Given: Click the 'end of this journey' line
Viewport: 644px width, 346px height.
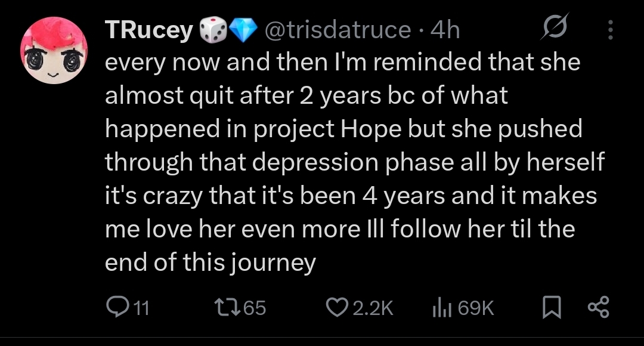Looking at the screenshot, I should pos(210,262).
